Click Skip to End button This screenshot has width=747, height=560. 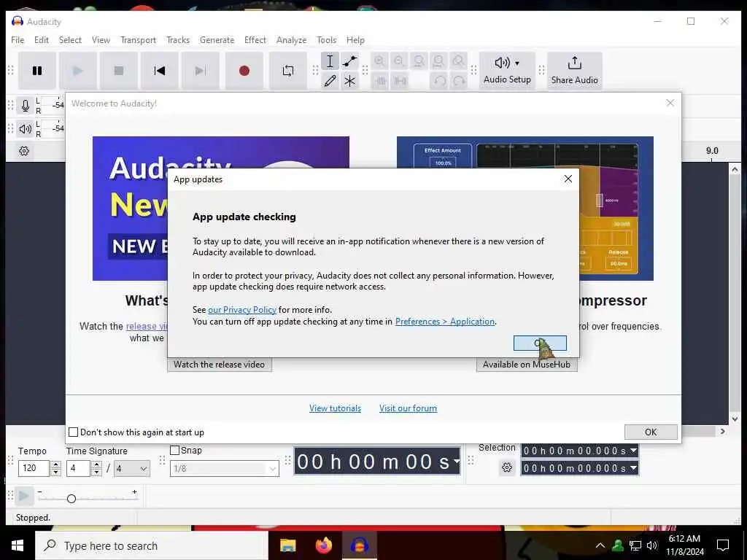[x=201, y=71]
